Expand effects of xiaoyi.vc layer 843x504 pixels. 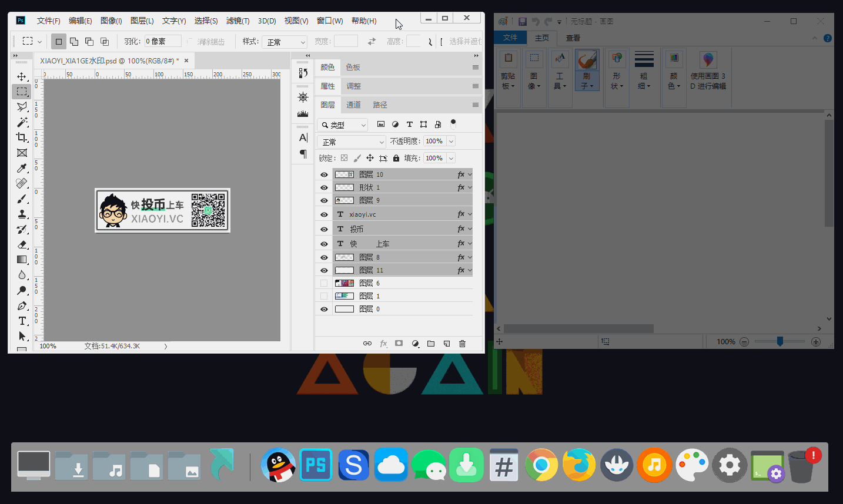(x=470, y=214)
